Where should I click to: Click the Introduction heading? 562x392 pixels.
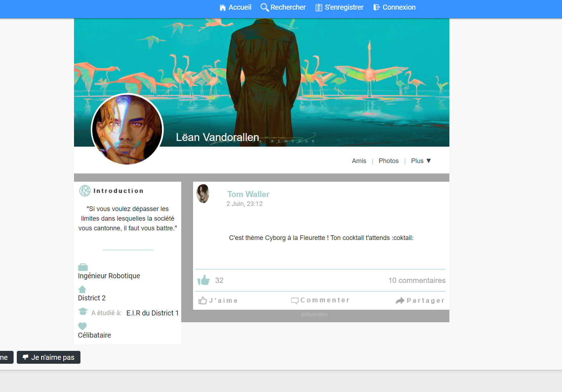tap(118, 191)
